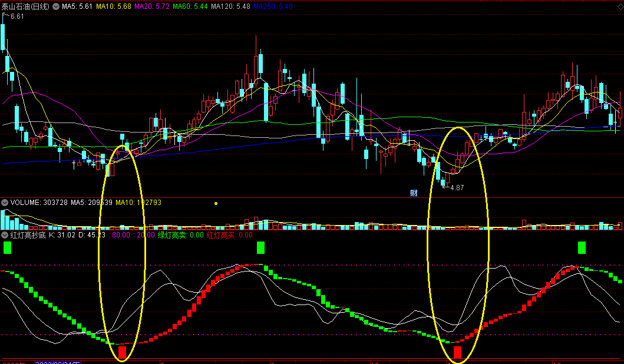Click the volume MA10: 192793 readout
The height and width of the screenshot is (364, 624).
[138, 203]
